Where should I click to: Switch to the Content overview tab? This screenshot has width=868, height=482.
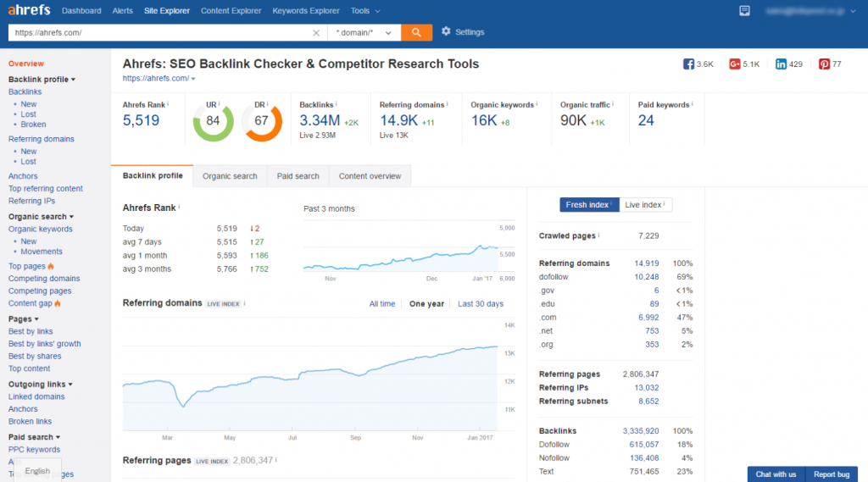(x=370, y=176)
